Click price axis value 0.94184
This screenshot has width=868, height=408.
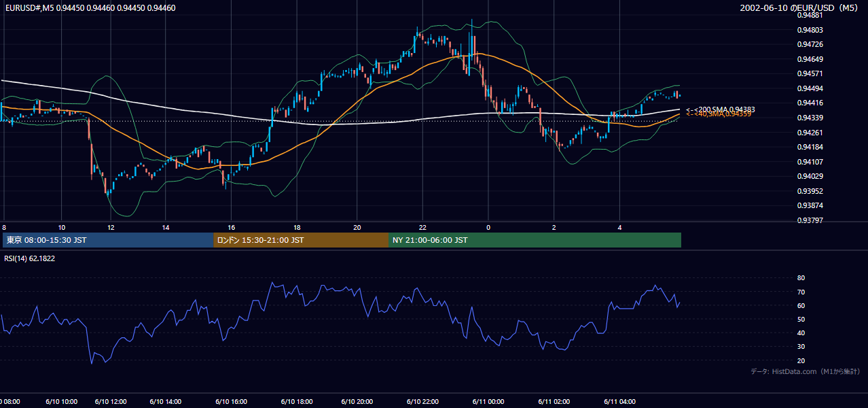(810, 148)
